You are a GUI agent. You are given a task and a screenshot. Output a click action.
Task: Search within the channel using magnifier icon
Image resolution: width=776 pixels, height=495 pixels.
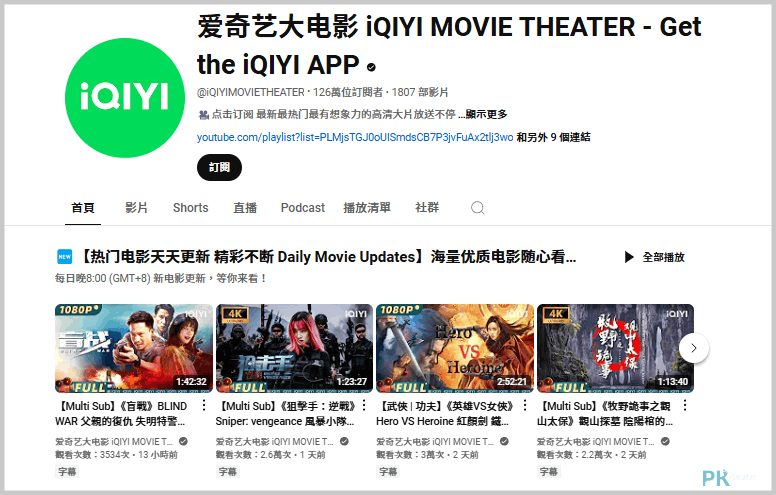[478, 208]
